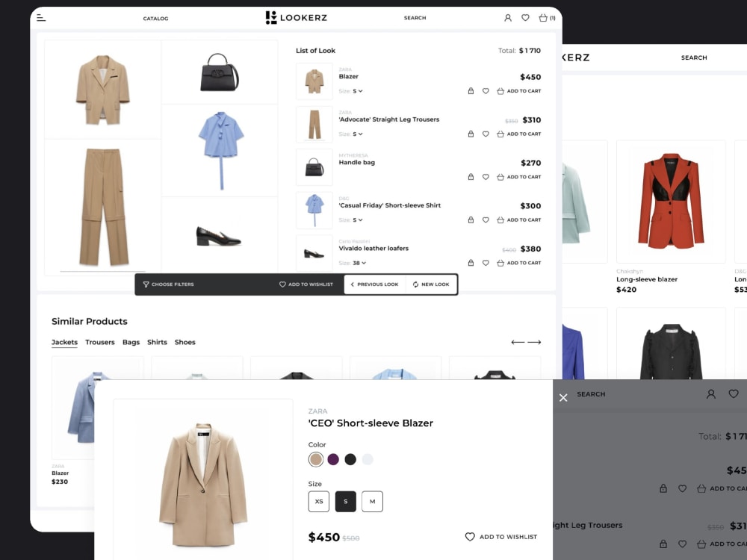Open black ruffle jacket in back window
747x560 pixels.
pos(671,343)
